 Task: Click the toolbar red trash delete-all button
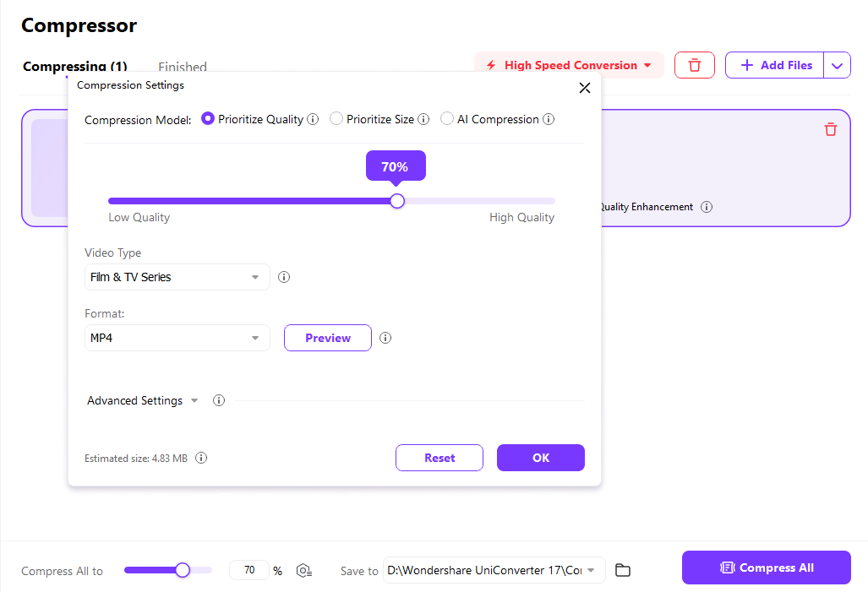pyautogui.click(x=695, y=65)
